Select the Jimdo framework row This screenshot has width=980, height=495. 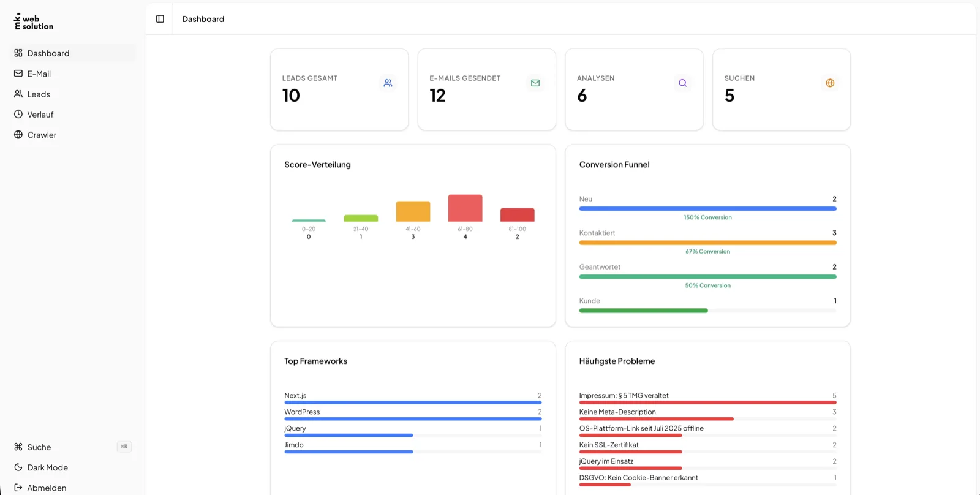pyautogui.click(x=413, y=448)
